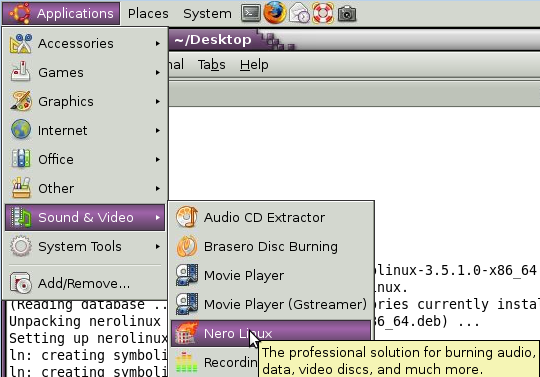This screenshot has width=540, height=377.
Task: Click the Ubuntu logo icon in the panel
Action: (x=19, y=13)
